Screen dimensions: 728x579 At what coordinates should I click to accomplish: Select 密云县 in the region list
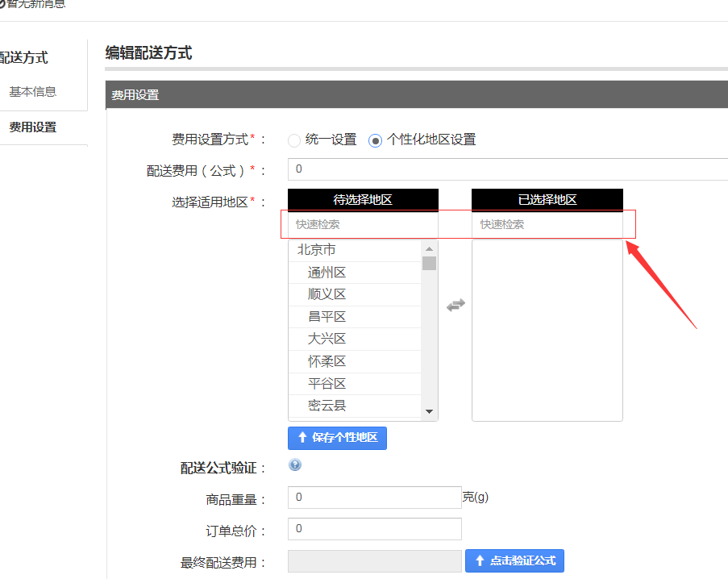[x=327, y=406]
